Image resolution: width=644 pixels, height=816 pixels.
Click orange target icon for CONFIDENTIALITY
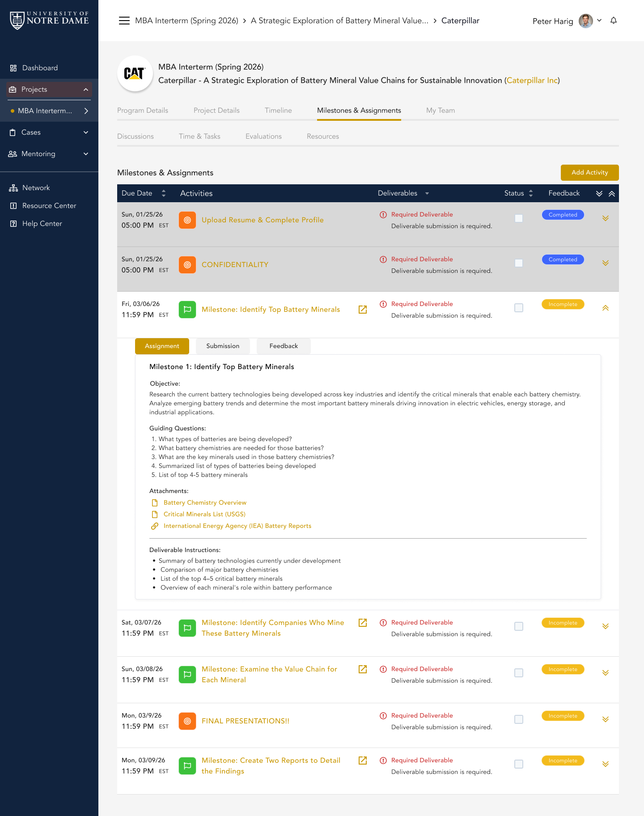[187, 265]
